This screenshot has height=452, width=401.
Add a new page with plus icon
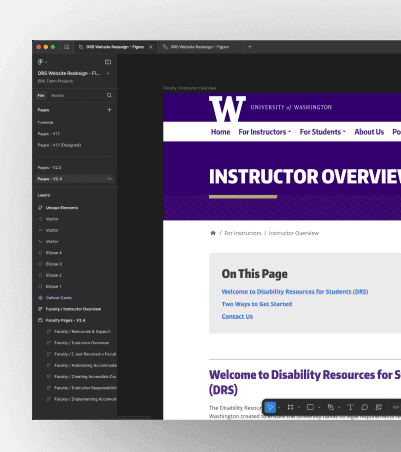(x=109, y=110)
